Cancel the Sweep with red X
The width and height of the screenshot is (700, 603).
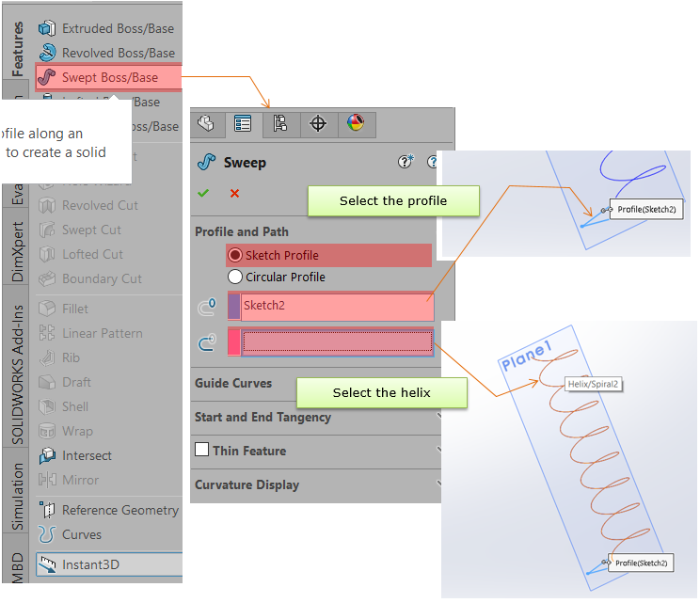(x=234, y=193)
